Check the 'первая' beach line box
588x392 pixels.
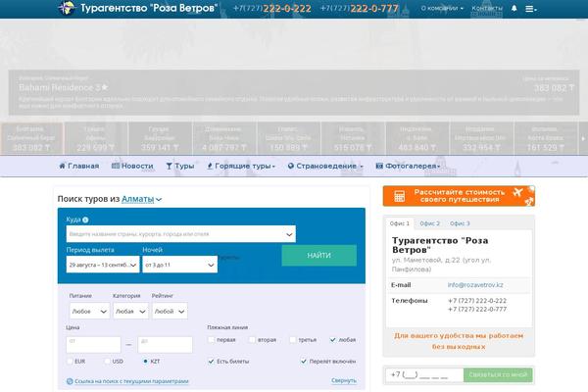coord(211,340)
